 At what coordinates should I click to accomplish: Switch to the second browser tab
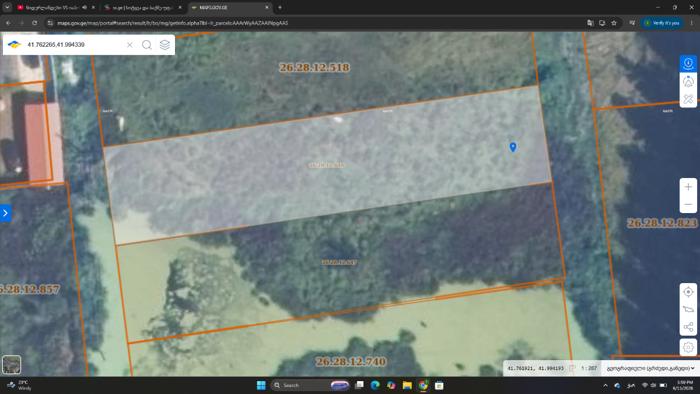[143, 8]
